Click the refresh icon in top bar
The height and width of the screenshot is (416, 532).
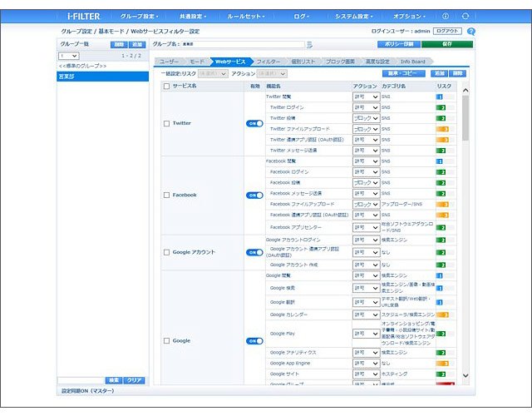(x=465, y=16)
